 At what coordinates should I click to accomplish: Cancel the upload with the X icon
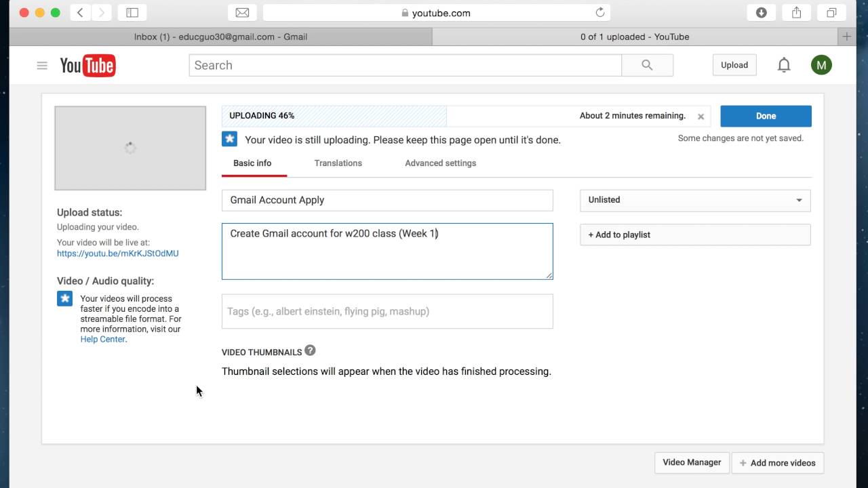click(x=701, y=117)
